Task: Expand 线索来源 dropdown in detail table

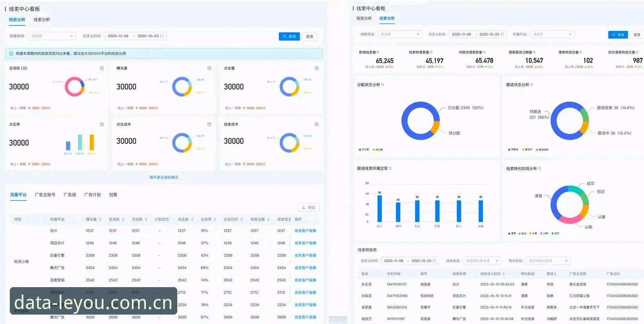Action: 482,261
